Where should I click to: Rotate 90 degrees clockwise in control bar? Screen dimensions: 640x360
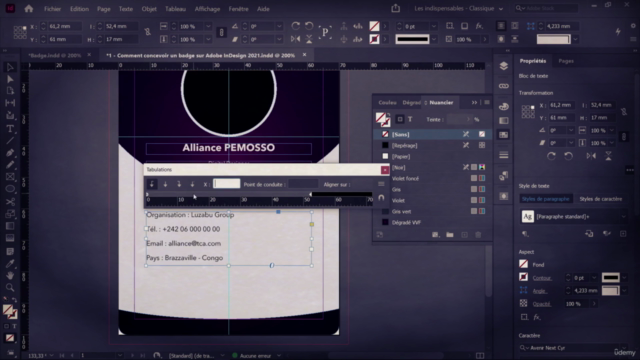[296, 26]
